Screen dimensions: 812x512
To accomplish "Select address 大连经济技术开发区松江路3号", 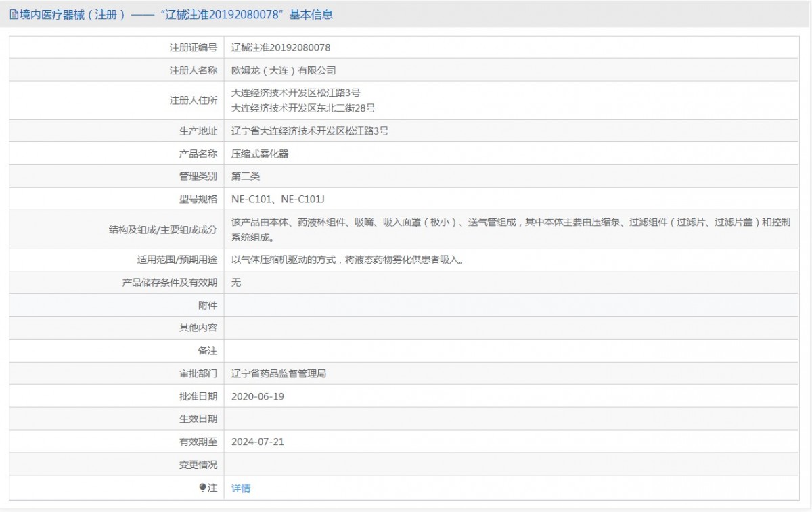I will point(296,93).
